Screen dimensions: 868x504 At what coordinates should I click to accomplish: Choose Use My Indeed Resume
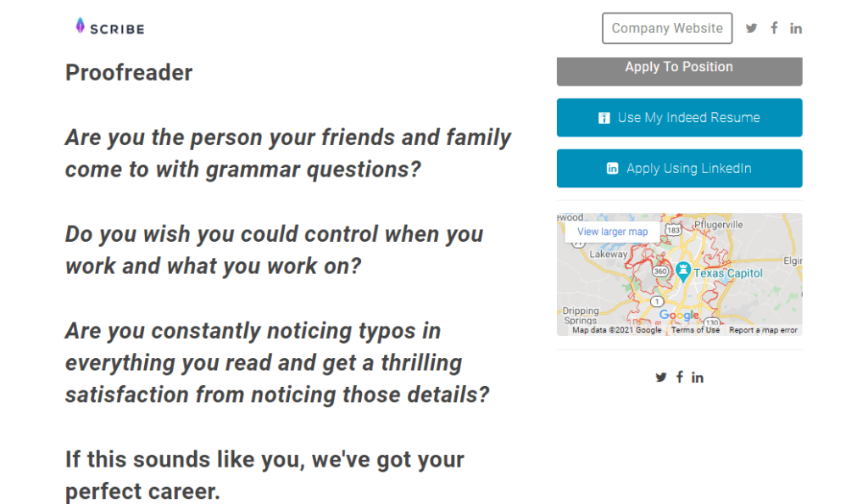point(679,118)
